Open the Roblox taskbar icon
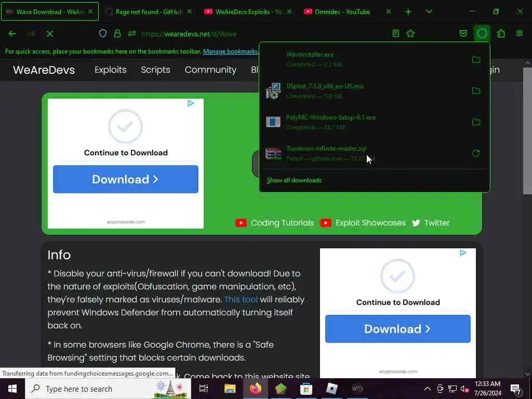The width and height of the screenshot is (532, 399). [x=331, y=389]
